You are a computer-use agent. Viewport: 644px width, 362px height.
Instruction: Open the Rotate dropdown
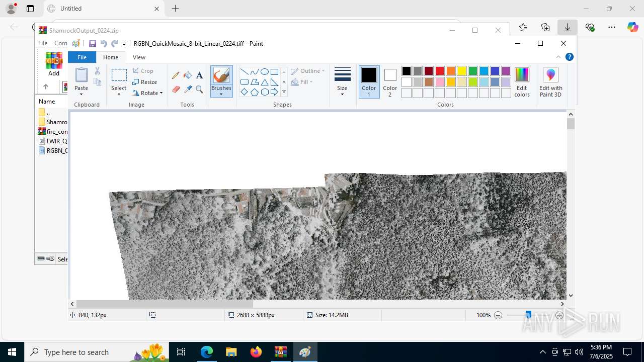tap(147, 93)
